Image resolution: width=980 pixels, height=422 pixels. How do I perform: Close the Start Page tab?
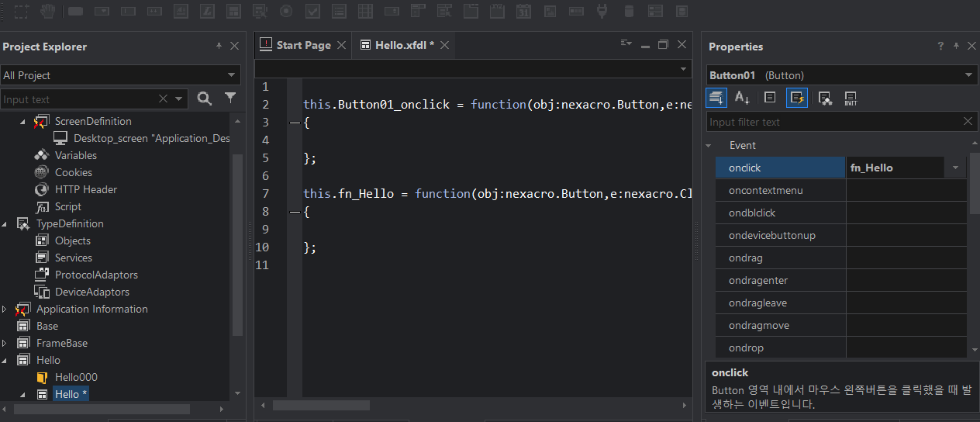(x=340, y=45)
